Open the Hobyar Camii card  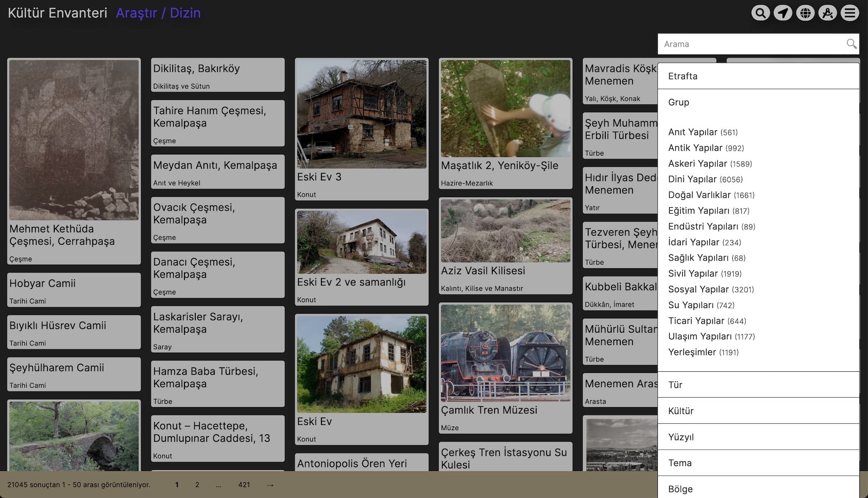click(x=74, y=290)
